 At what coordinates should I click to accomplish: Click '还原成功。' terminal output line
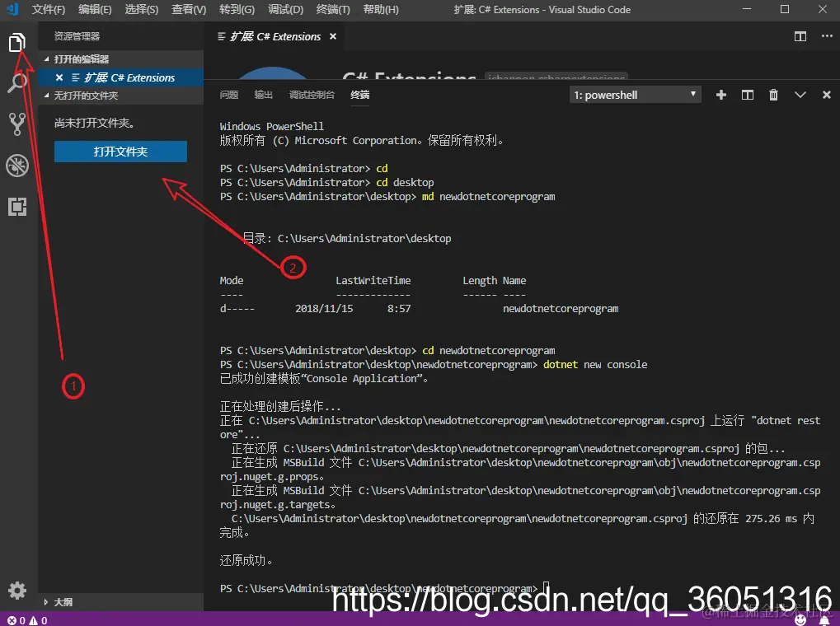pos(246,560)
